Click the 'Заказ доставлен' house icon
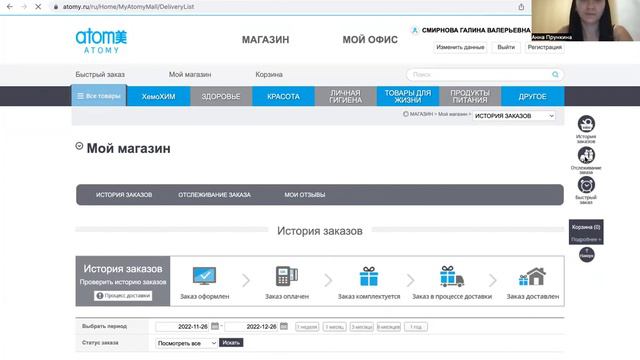Screen dimensions: 640x360 [533, 276]
